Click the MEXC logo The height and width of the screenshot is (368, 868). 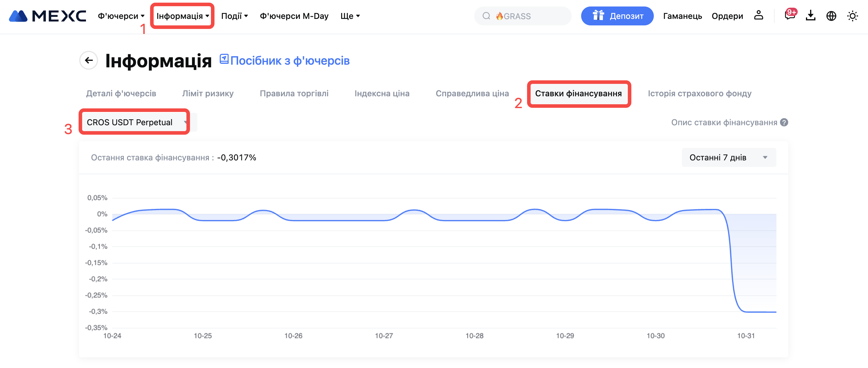47,16
